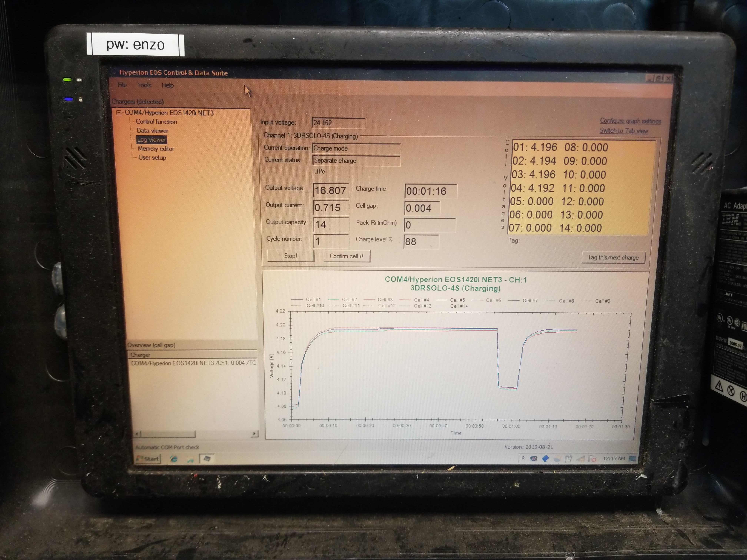This screenshot has height=560, width=747.
Task: Click the Cell gap field
Action: (x=422, y=208)
